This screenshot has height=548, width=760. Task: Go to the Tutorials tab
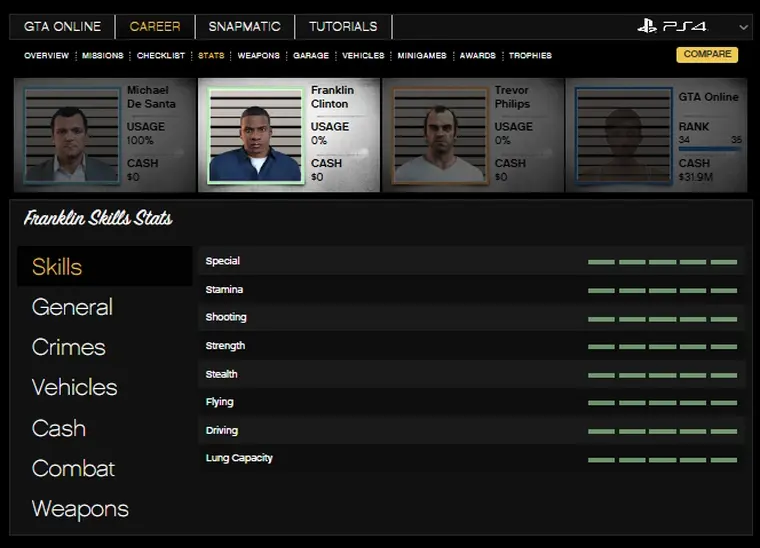(x=343, y=26)
